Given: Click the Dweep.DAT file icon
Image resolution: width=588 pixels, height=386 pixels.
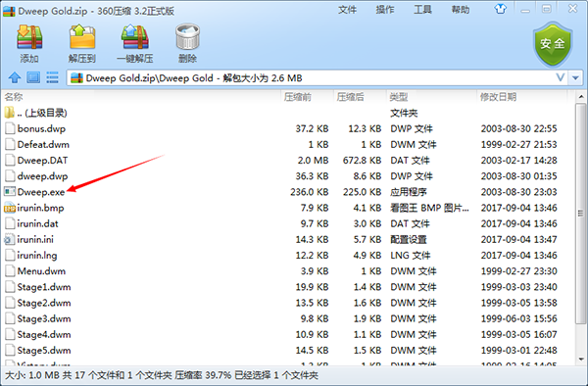Looking at the screenshot, I should 10,160.
